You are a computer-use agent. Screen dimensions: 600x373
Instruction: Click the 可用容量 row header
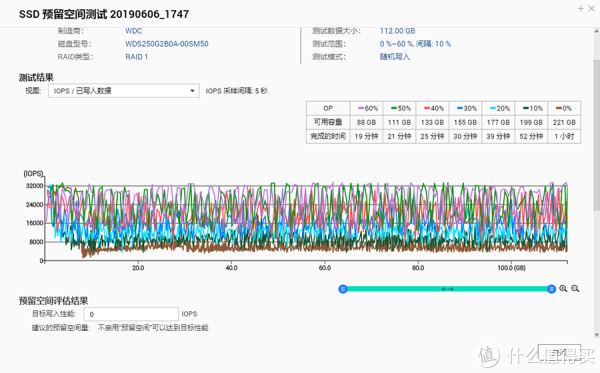(x=328, y=122)
